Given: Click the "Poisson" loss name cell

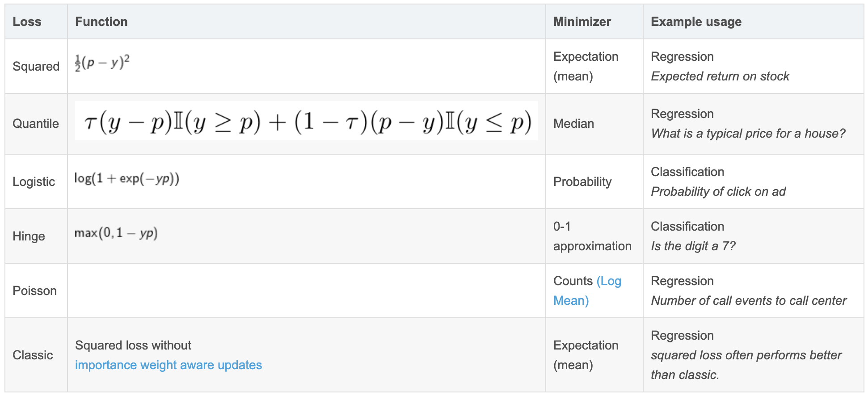Looking at the screenshot, I should (34, 291).
